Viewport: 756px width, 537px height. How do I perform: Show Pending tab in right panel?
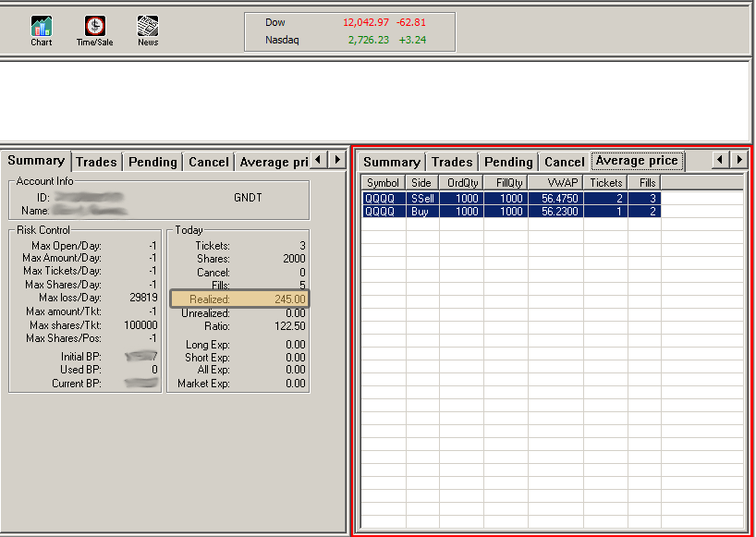coord(508,162)
